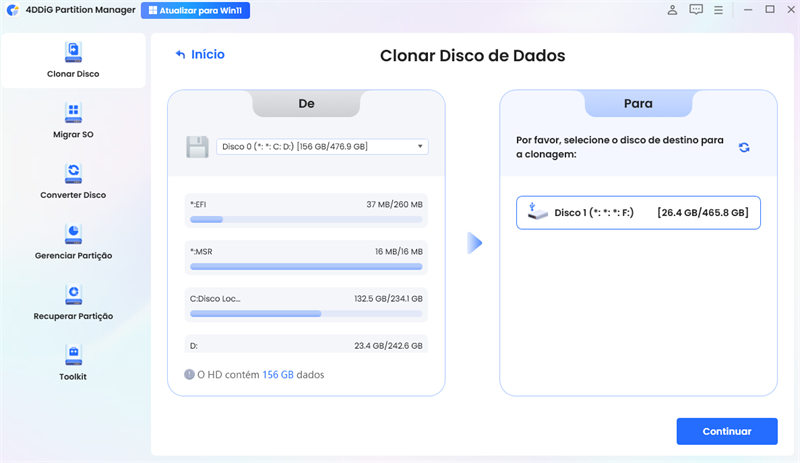Open the Migrar SO sidebar icon

point(73,112)
